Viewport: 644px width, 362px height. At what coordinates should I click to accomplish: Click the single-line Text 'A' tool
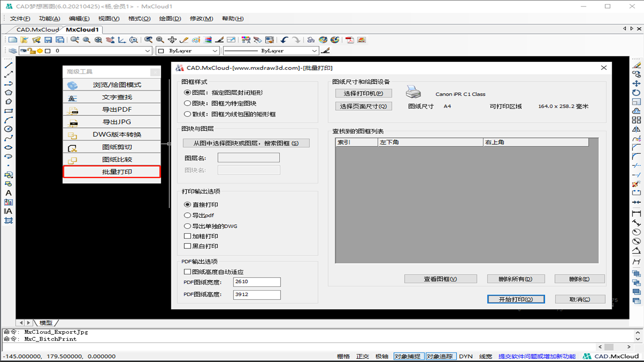point(8,193)
